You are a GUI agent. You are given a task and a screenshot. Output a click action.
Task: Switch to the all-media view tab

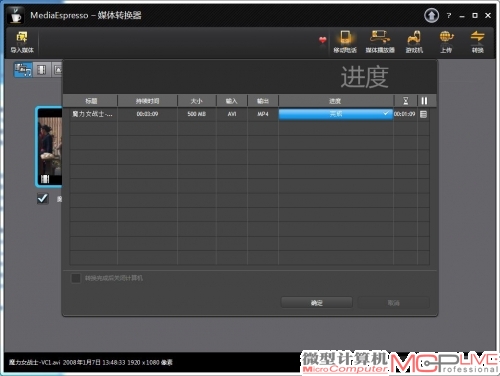(x=23, y=70)
